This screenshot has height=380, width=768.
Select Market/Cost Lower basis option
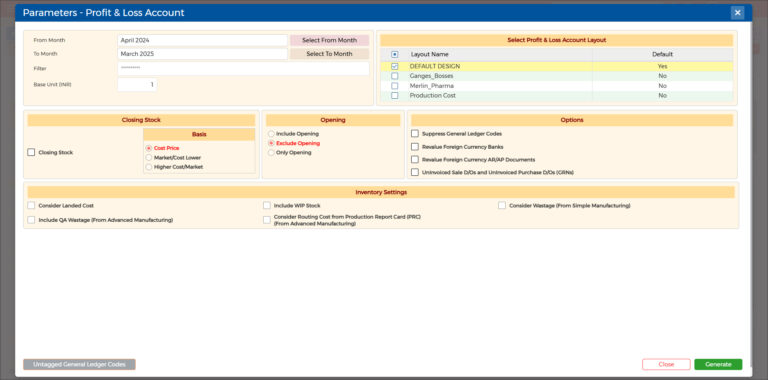coord(148,158)
